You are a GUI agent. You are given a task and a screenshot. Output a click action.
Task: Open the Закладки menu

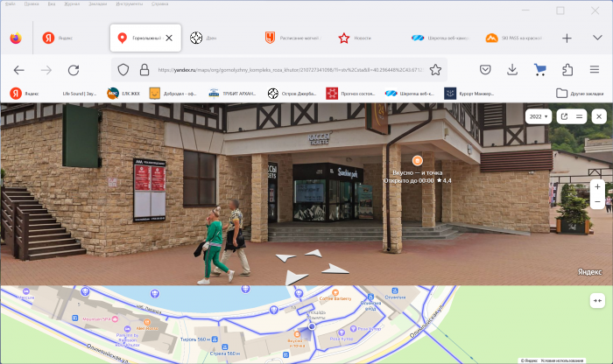coord(98,3)
